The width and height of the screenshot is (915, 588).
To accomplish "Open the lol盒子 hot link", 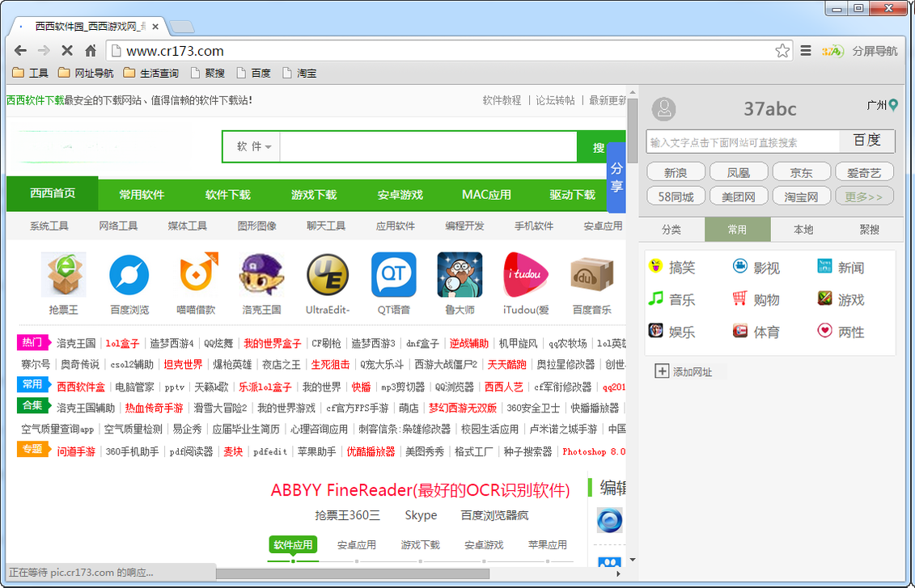I will click(122, 343).
